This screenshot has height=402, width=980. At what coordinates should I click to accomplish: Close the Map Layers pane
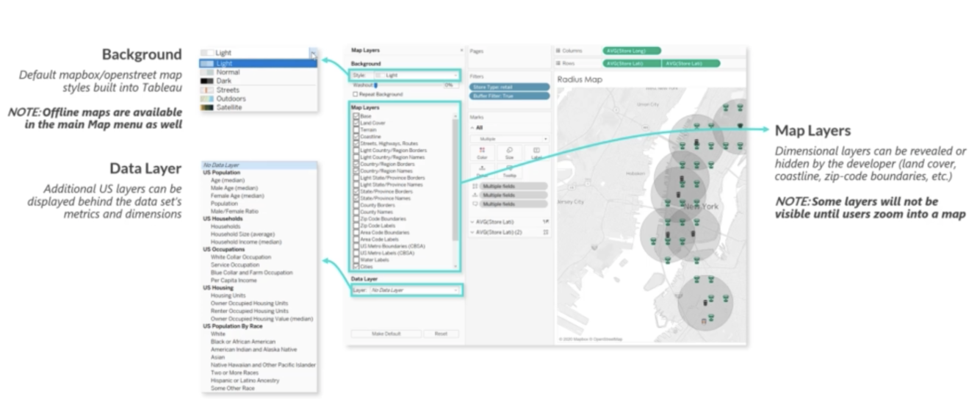pyautogui.click(x=462, y=51)
